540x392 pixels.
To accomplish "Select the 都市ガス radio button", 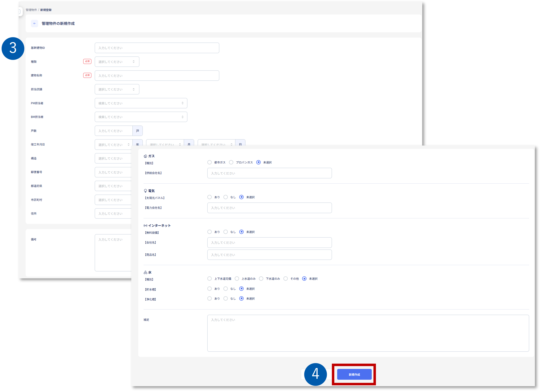I will click(210, 162).
